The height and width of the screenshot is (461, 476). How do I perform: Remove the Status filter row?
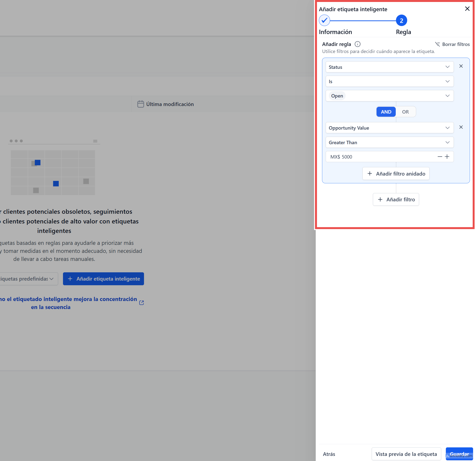[461, 66]
